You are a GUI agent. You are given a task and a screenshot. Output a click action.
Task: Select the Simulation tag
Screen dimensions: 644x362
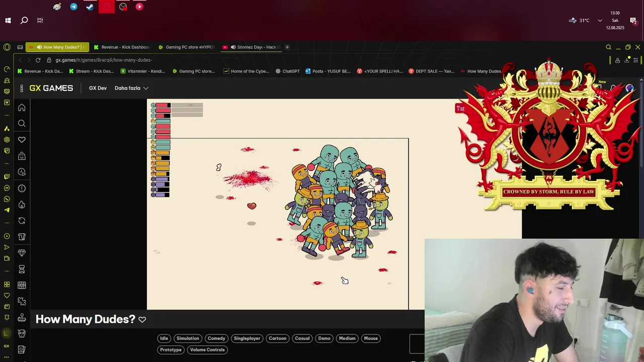(188, 338)
